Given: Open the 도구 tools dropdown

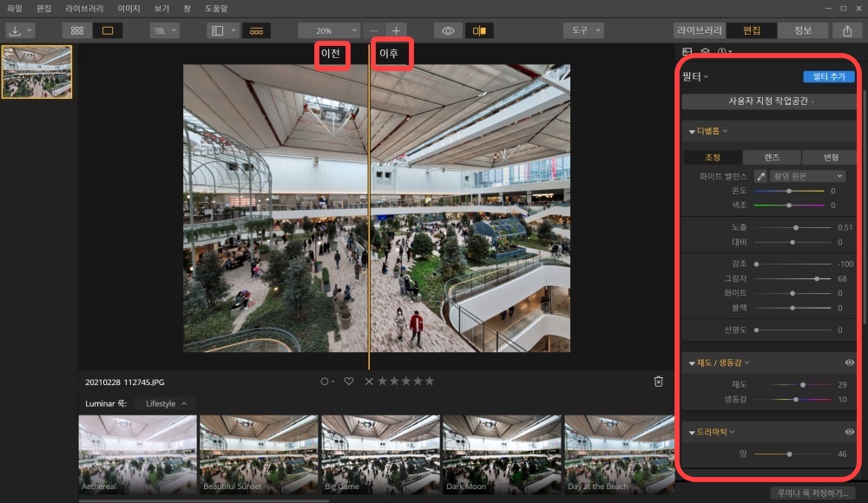Looking at the screenshot, I should click(583, 30).
